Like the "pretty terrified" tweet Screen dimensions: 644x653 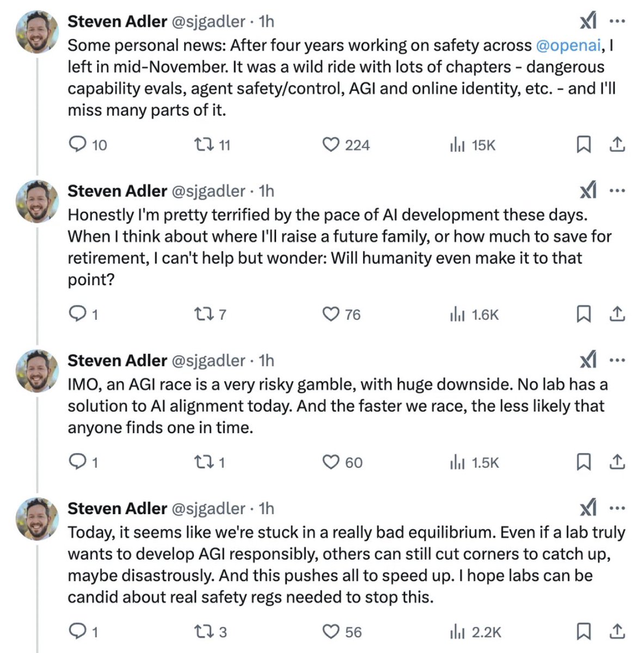pyautogui.click(x=330, y=314)
